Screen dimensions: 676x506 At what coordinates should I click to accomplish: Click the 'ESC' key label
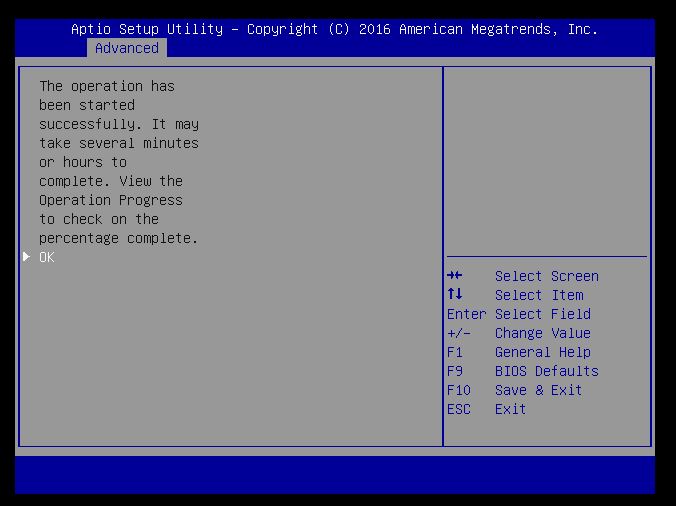[x=459, y=409]
